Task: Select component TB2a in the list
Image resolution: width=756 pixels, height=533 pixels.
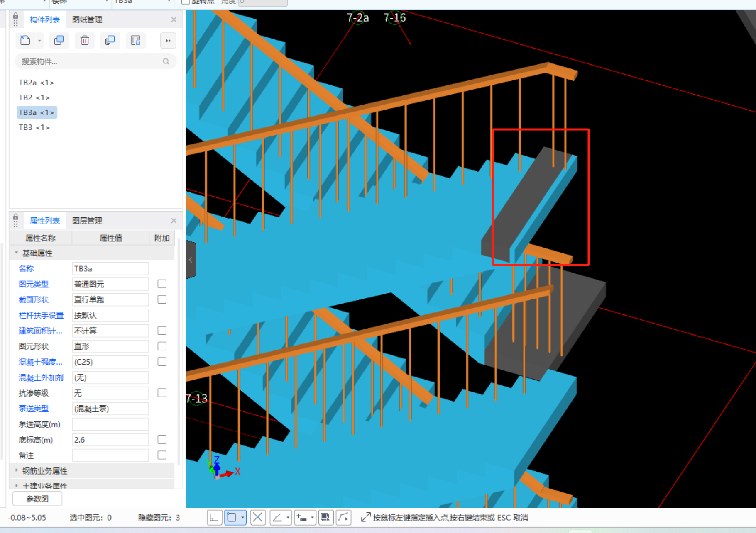Action: [37, 83]
